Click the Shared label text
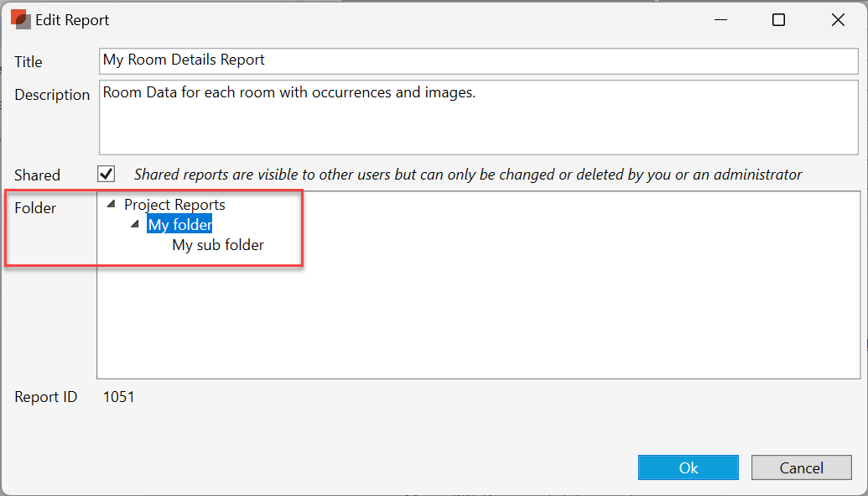This screenshot has height=496, width=868. 37,175
